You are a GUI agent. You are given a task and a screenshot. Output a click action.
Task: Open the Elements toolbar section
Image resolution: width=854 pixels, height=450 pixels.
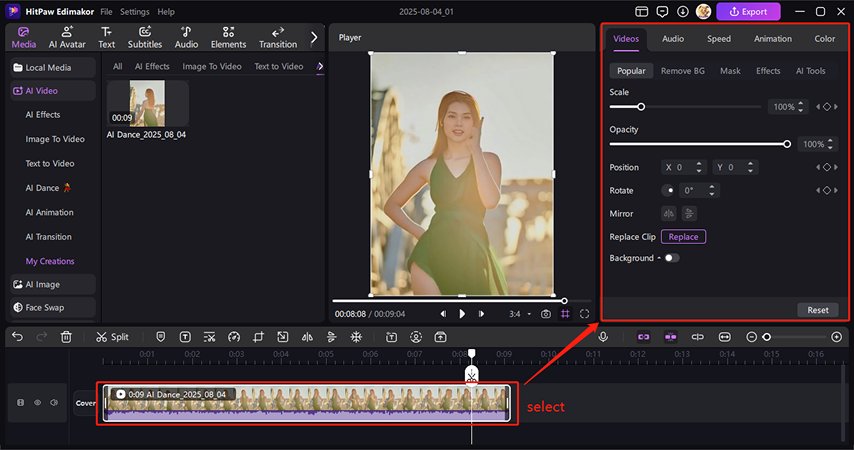pos(228,38)
